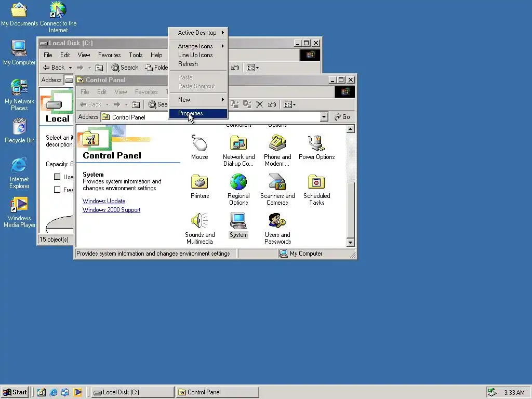Expand Arrange Icons submenu
Screen dimensions: 532x399
click(x=198, y=46)
